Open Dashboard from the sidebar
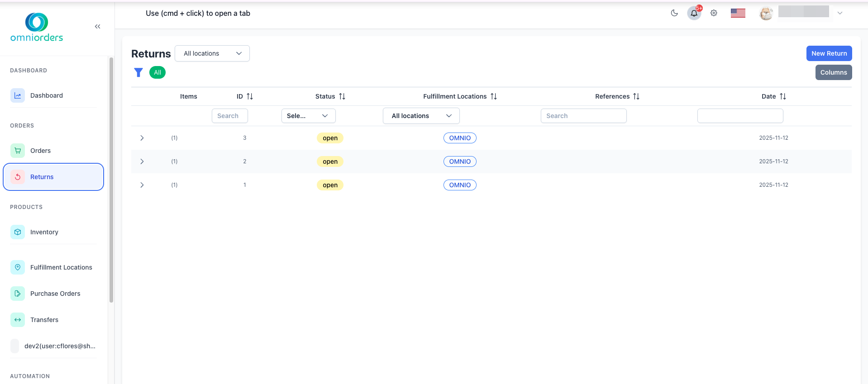This screenshot has width=868, height=384. (x=46, y=95)
